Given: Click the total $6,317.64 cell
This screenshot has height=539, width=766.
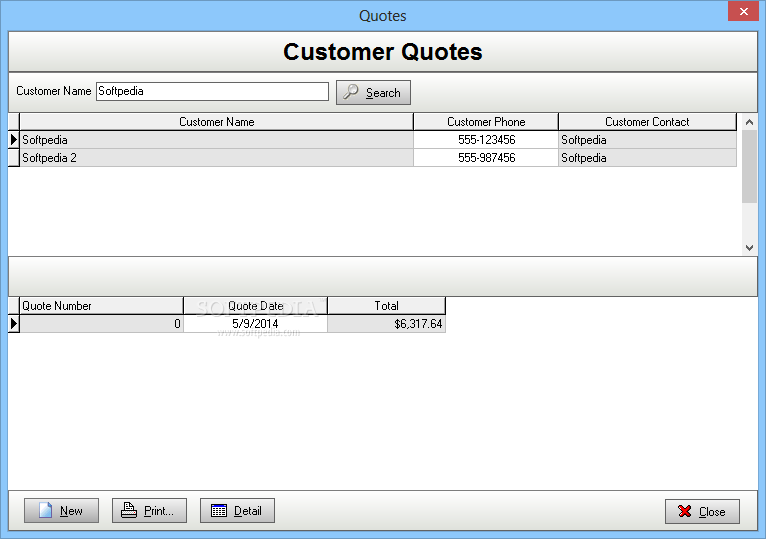Looking at the screenshot, I should point(386,323).
